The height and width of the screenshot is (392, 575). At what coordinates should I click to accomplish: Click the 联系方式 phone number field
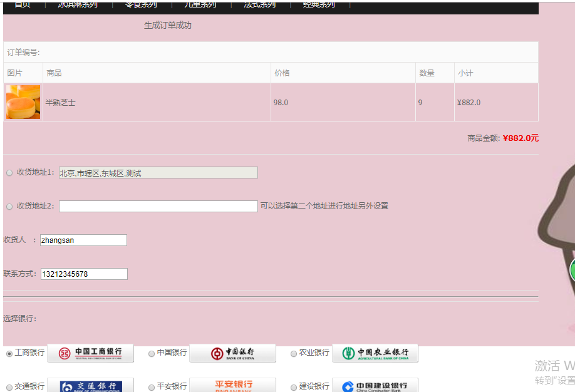coord(84,274)
